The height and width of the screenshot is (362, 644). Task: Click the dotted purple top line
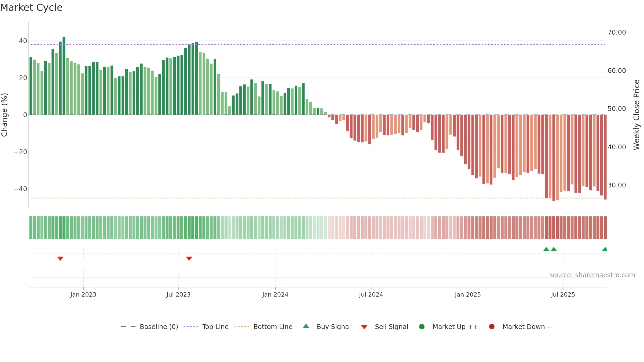pyautogui.click(x=318, y=44)
